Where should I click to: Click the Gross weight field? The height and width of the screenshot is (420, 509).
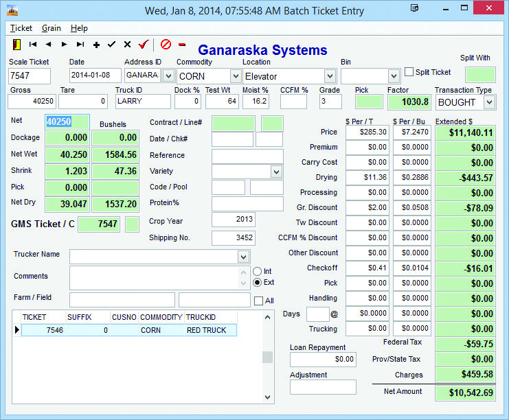click(32, 101)
